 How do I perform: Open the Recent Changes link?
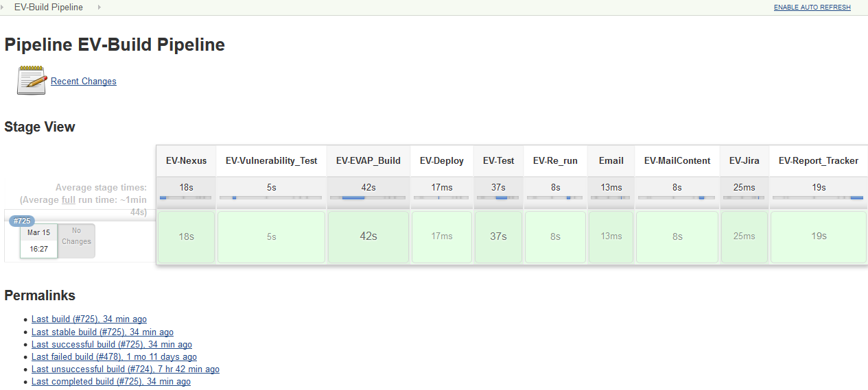pos(84,81)
